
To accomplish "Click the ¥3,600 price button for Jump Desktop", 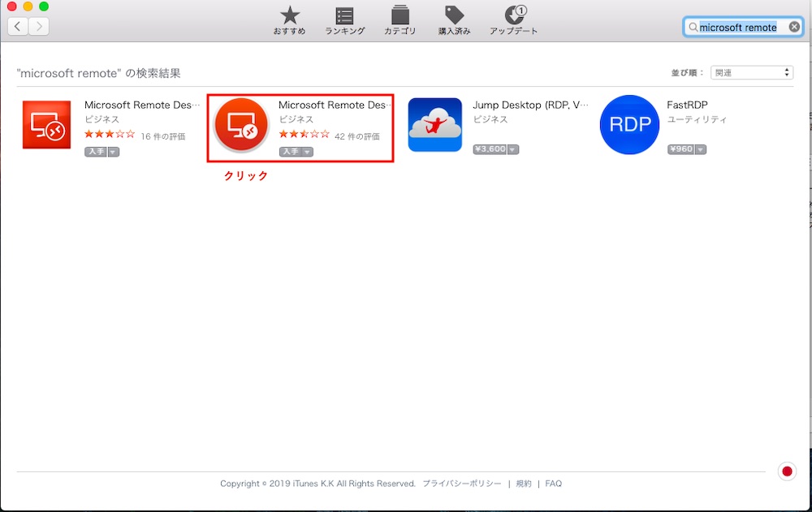I will pyautogui.click(x=490, y=149).
